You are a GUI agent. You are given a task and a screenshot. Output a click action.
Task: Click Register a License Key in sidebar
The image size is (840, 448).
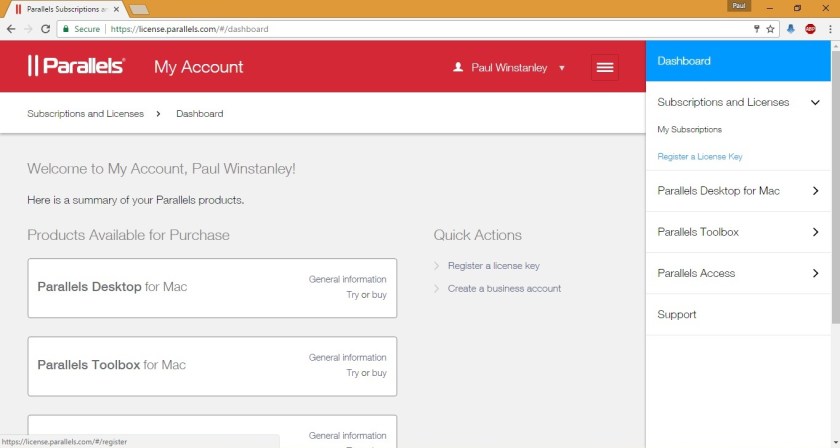coord(699,157)
